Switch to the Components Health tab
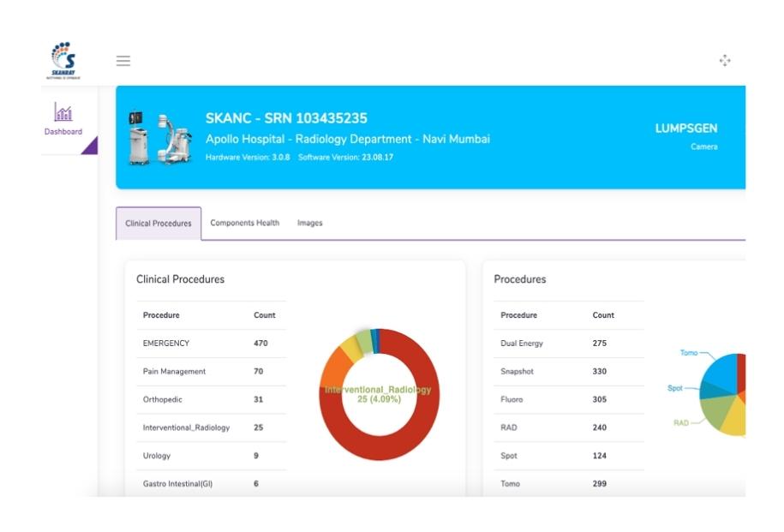Screen dimensions: 784x532 coord(244,223)
